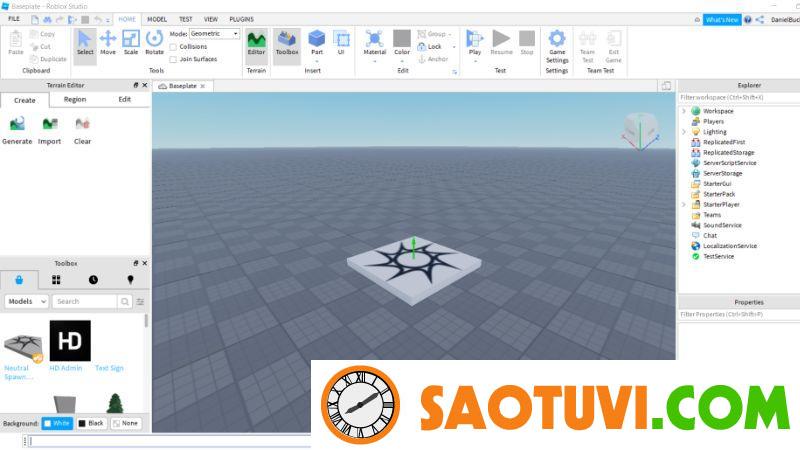Open the Neutral Spawn model link

coord(18,372)
